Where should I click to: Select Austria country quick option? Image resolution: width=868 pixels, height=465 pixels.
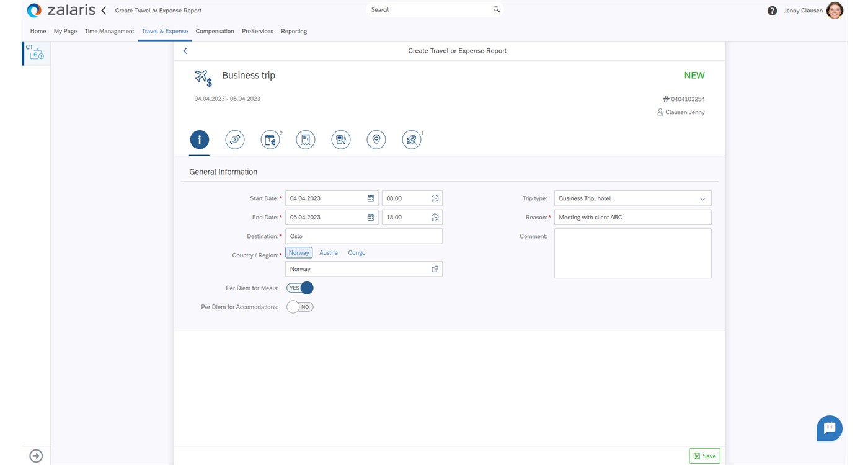pos(329,253)
